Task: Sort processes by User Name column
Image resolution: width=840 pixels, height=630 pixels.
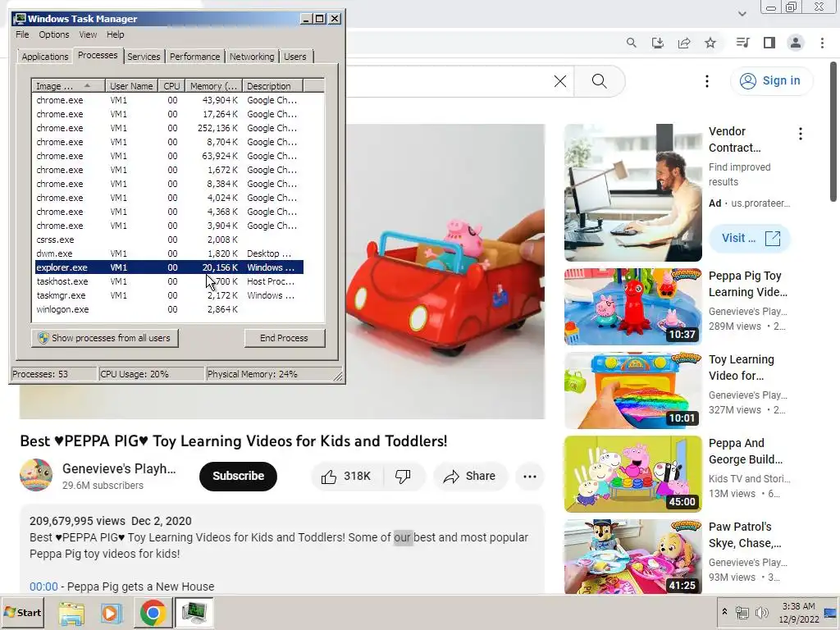Action: [131, 85]
